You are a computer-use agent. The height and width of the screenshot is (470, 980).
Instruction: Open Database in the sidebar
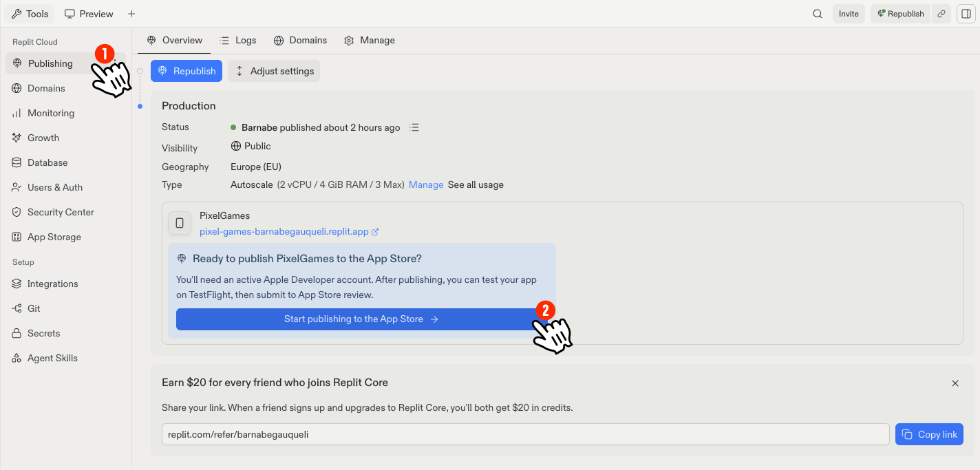click(66, 162)
